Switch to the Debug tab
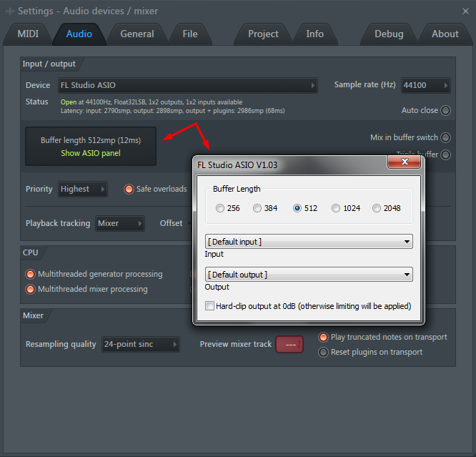Screen dimensions: 476x457 click(389, 34)
